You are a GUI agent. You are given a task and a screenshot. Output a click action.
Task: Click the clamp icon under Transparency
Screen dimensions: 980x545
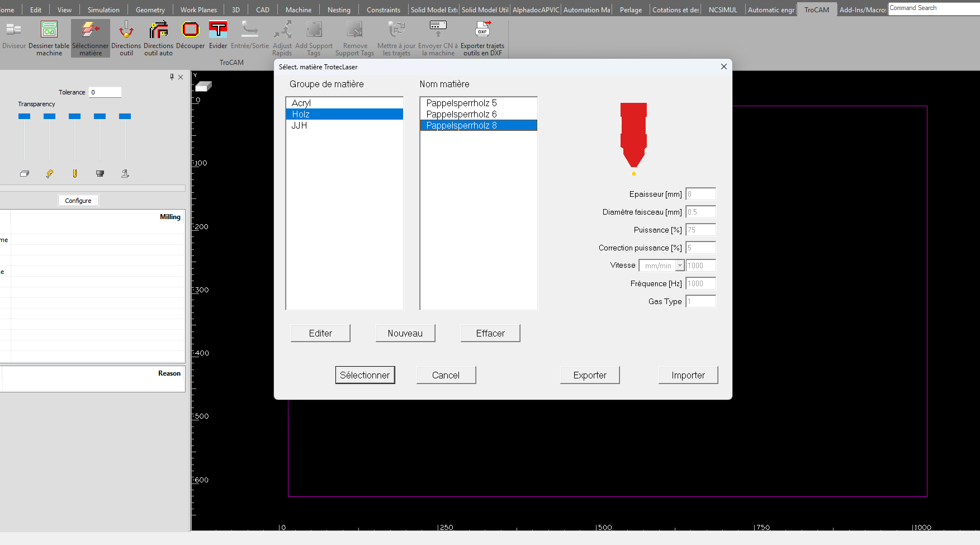coord(50,174)
